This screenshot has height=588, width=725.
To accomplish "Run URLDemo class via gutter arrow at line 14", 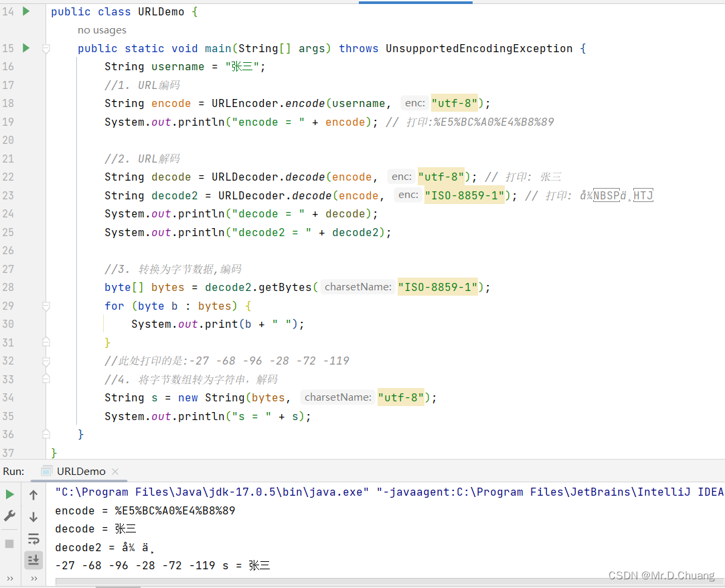I will pos(26,11).
